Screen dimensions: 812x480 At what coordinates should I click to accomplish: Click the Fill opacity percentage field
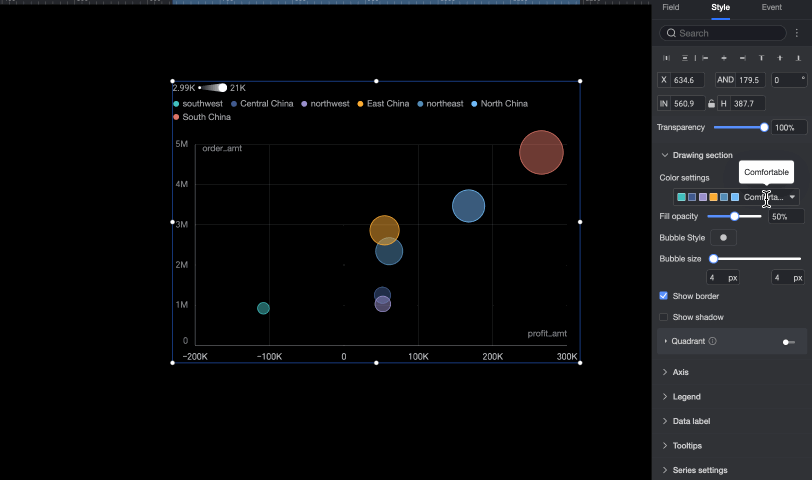click(x=786, y=216)
